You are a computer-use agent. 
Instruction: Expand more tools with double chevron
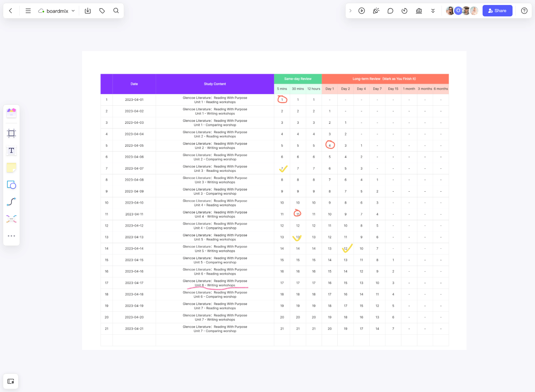click(x=433, y=11)
